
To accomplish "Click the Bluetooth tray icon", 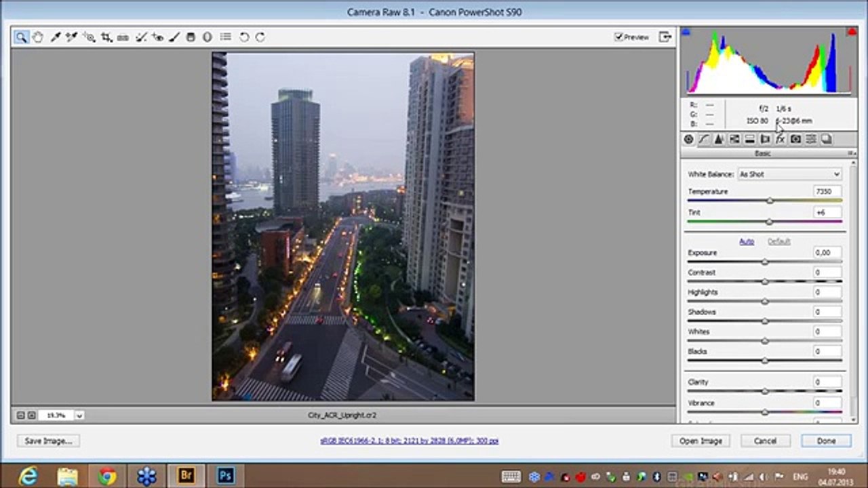I will 657,477.
